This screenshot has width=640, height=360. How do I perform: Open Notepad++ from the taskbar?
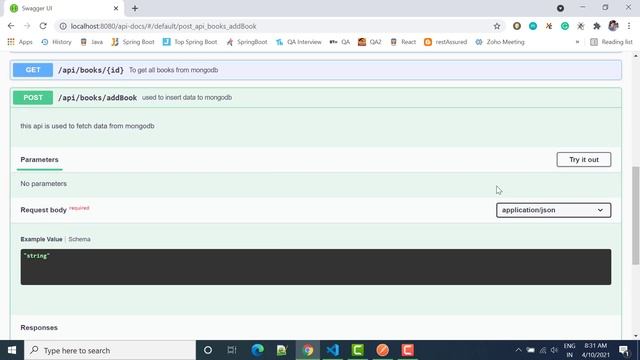282,350
